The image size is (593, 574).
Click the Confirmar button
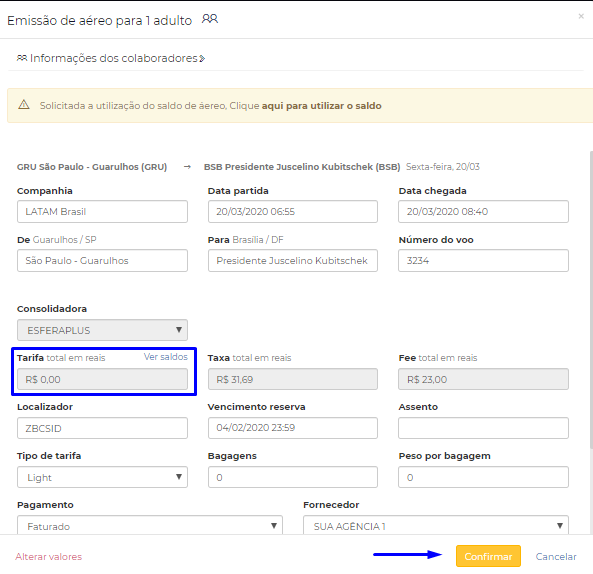point(488,556)
